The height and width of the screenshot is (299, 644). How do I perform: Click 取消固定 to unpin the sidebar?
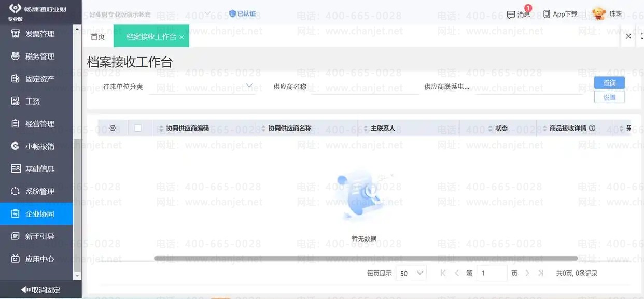[x=40, y=290]
